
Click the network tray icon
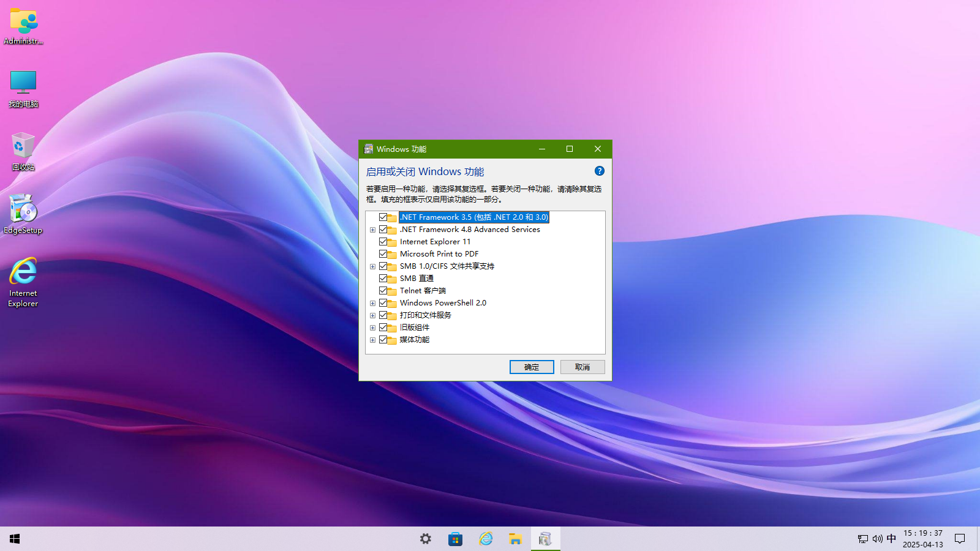tap(862, 539)
